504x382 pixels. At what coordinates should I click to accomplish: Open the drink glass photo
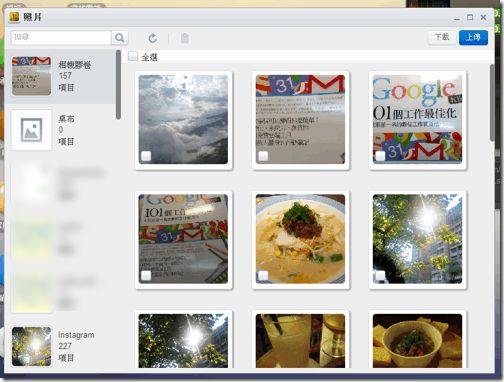point(300,341)
